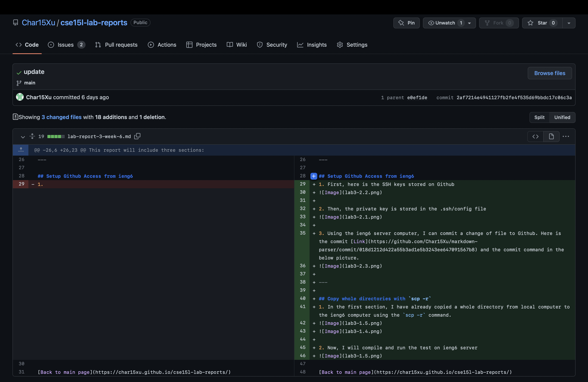The width and height of the screenshot is (588, 382).
Task: Expand all lines with the unfold icon
Action: [32, 136]
